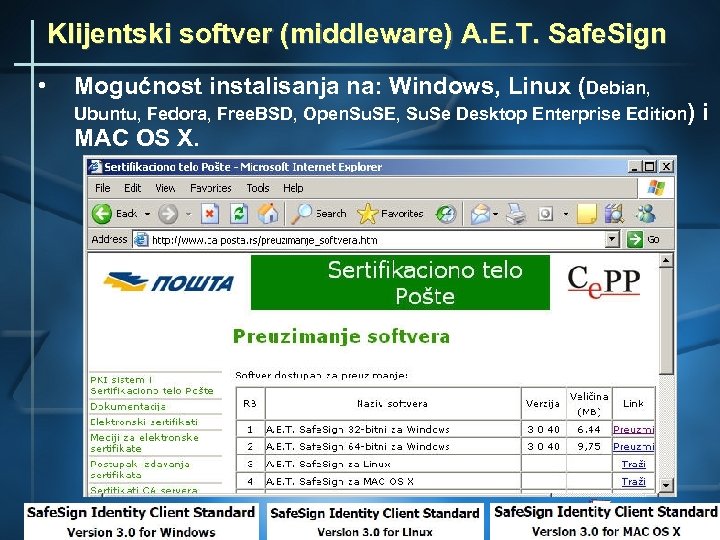
Task: Click the size value 6,44
Action: 589,429
